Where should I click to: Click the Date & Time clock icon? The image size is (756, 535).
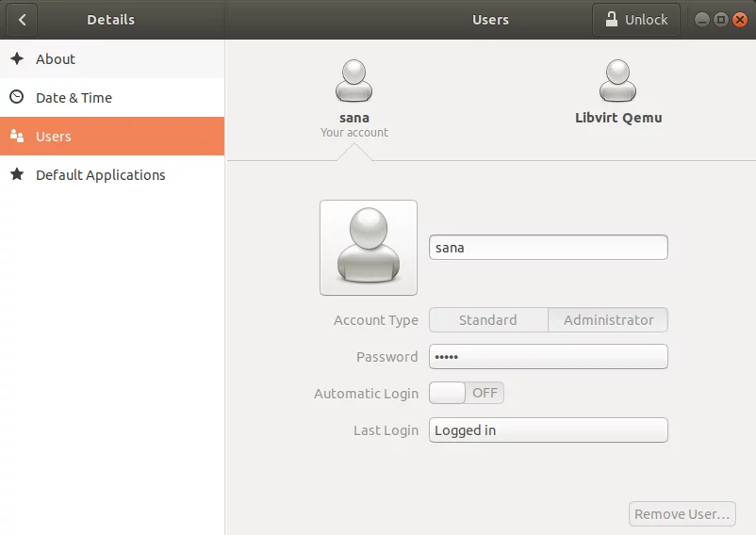(17, 97)
